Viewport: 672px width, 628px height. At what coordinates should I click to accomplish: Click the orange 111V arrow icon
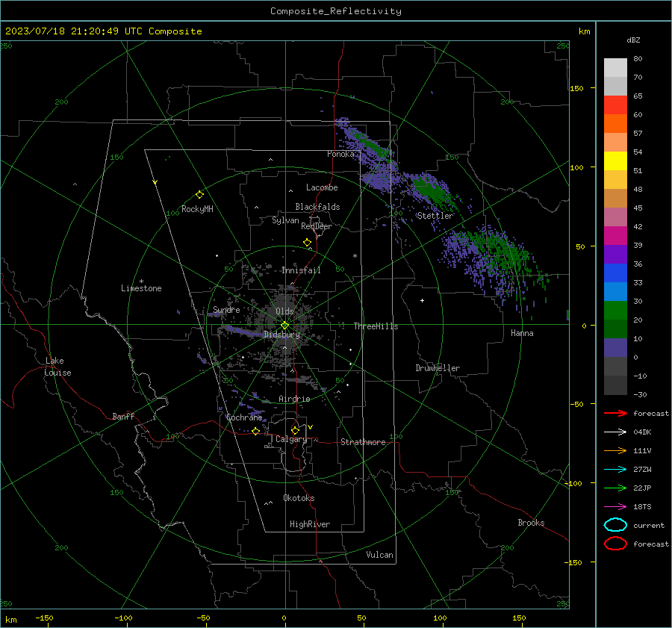click(615, 450)
